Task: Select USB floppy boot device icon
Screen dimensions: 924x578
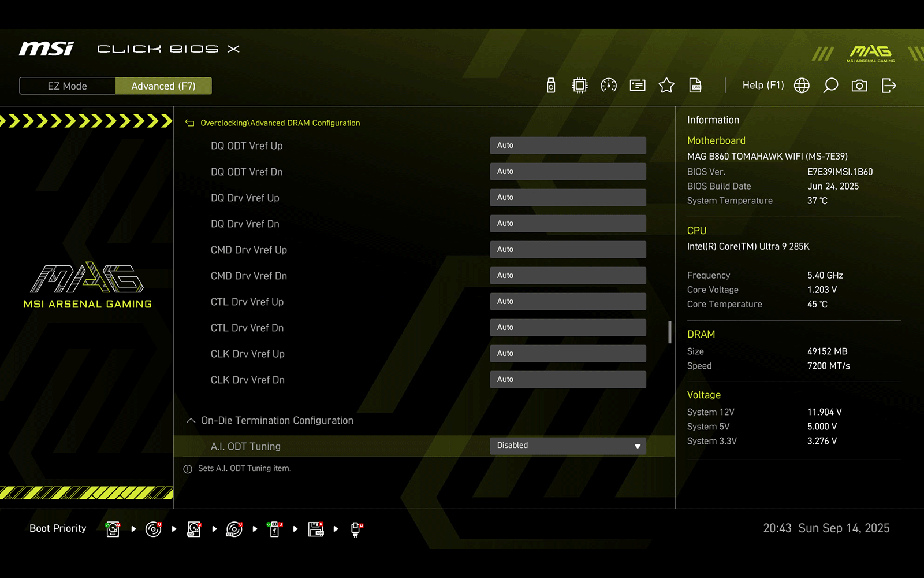Action: (x=316, y=529)
